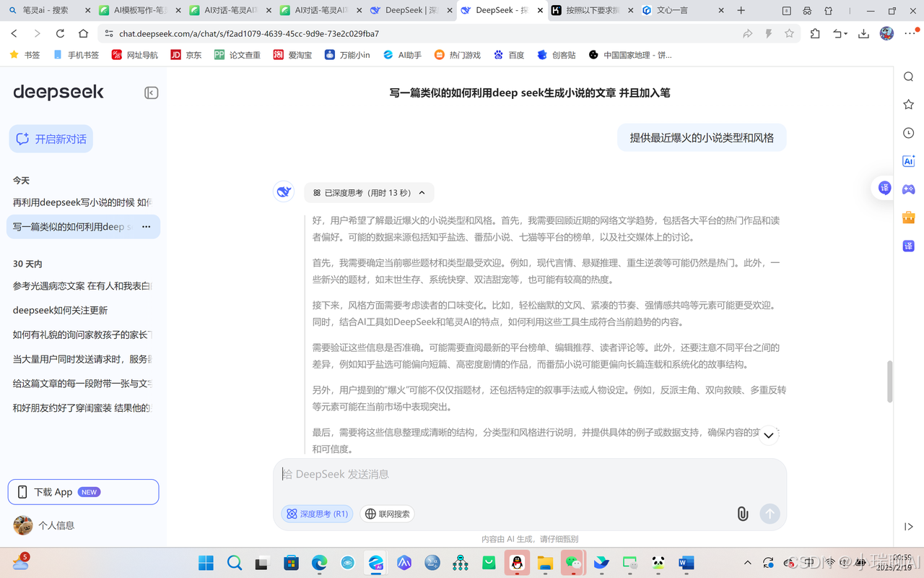Click the share arrow icon in address bar
This screenshot has width=924, height=578.
[747, 34]
